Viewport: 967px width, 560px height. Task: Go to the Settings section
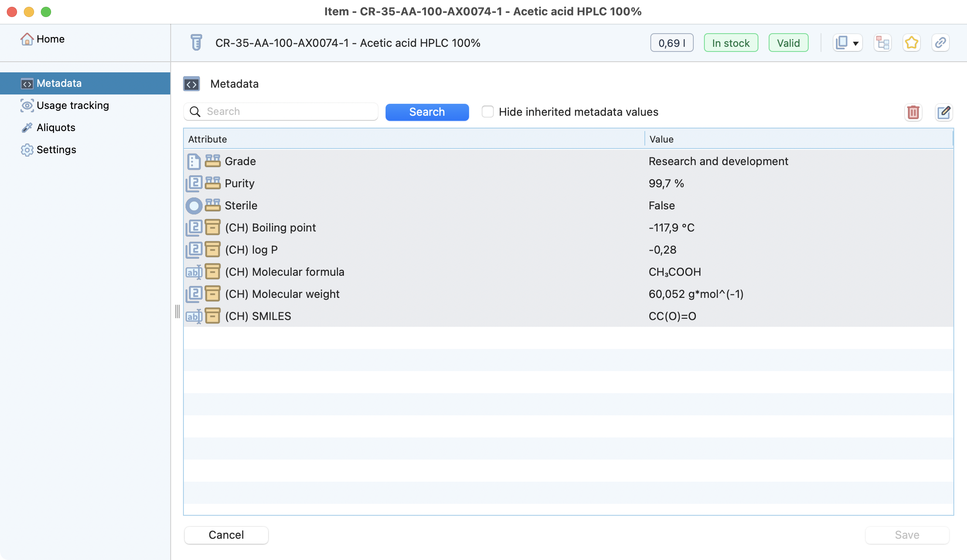(56, 150)
